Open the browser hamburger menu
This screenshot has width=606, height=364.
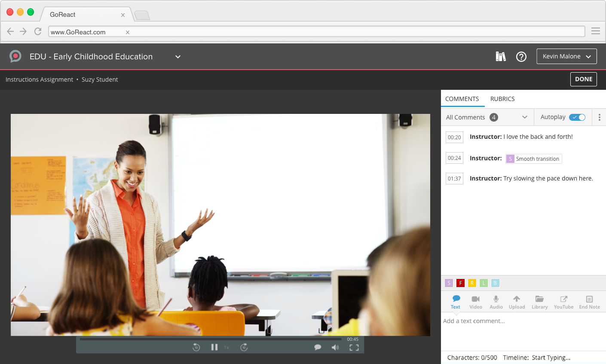596,31
